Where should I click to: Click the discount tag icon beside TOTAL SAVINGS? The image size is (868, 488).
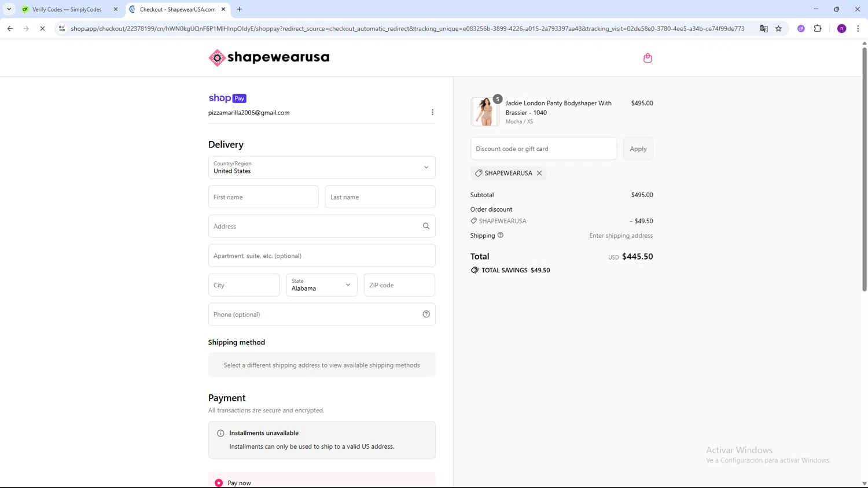pyautogui.click(x=475, y=270)
